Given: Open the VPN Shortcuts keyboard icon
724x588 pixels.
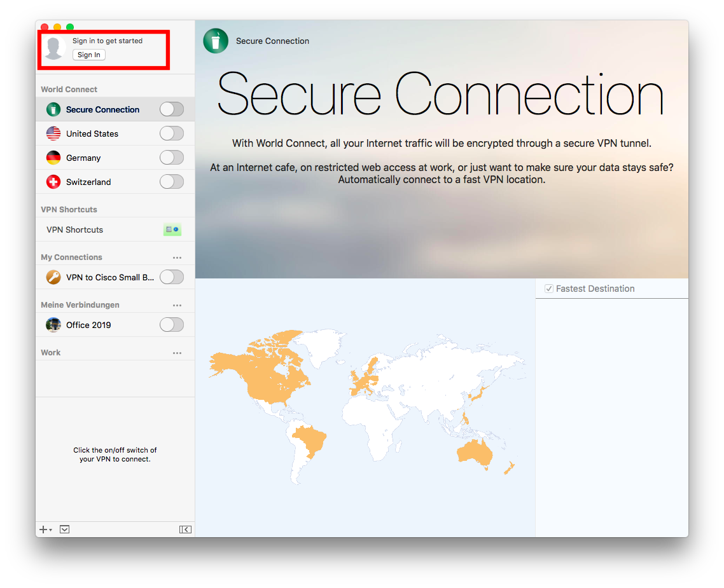Looking at the screenshot, I should 172,229.
